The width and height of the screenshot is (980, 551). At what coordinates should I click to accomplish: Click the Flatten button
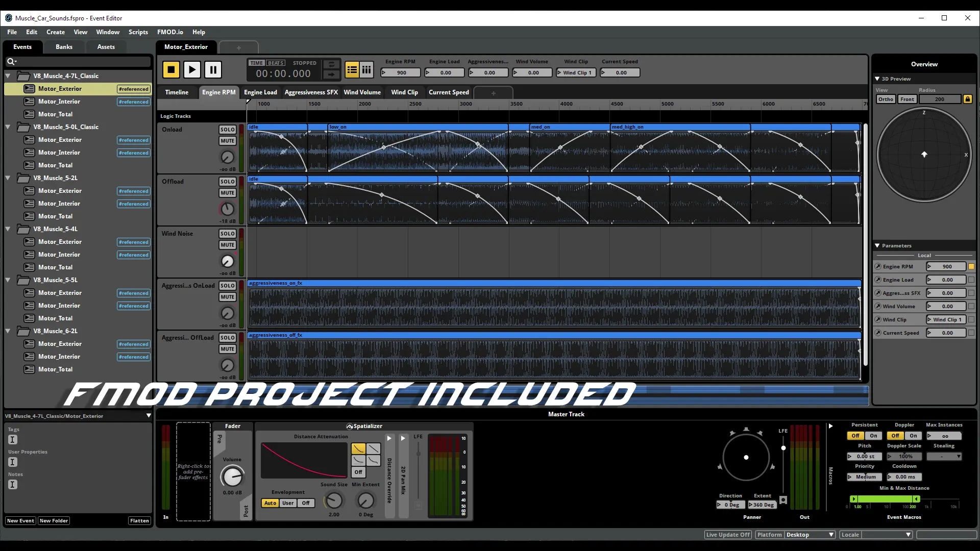(139, 521)
